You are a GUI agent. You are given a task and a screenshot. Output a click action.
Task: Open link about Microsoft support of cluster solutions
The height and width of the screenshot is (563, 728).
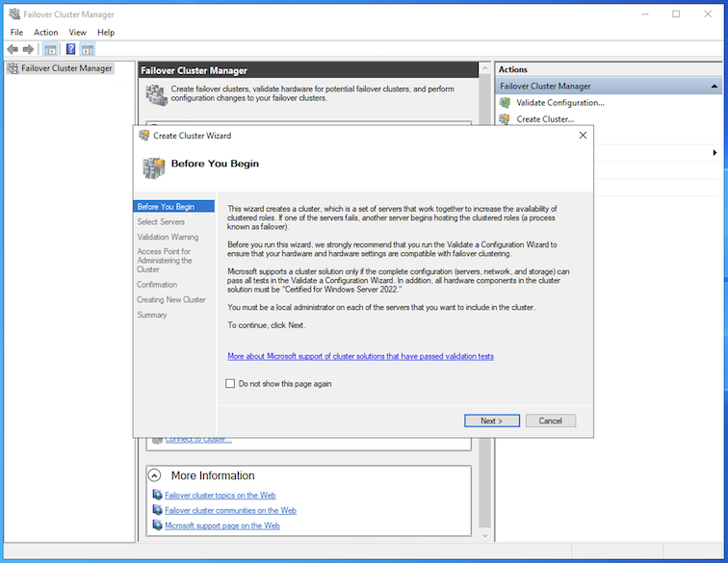pyautogui.click(x=361, y=356)
